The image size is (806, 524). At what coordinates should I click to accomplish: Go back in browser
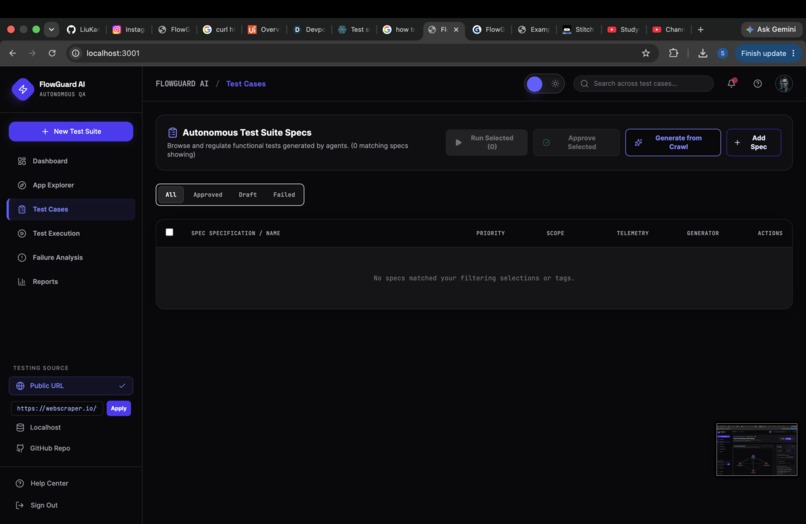(13, 53)
